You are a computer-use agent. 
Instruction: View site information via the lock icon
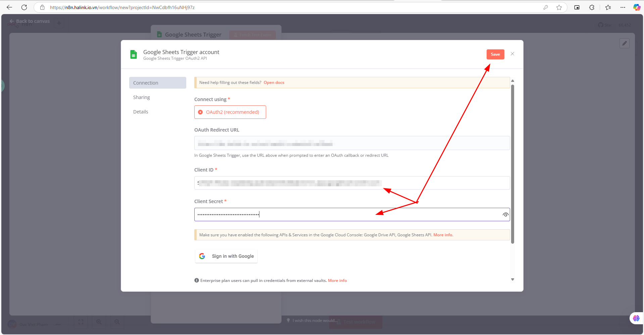click(42, 7)
